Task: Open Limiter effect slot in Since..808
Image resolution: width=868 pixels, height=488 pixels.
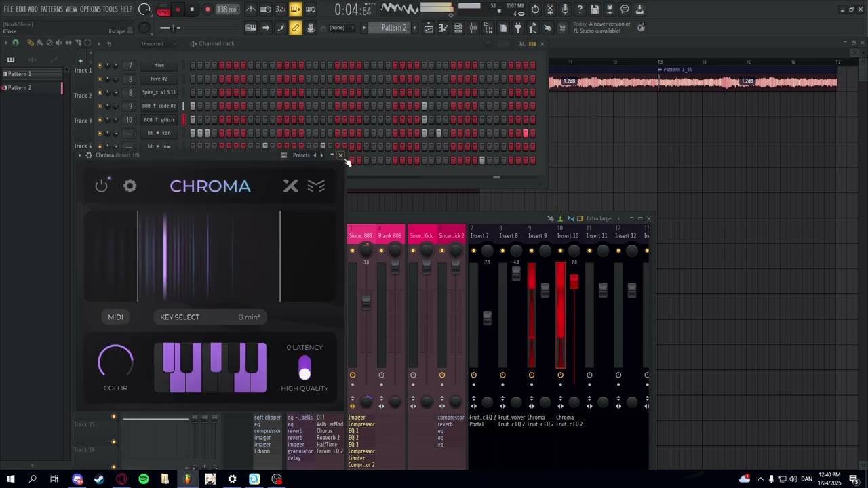Action: (x=357, y=458)
